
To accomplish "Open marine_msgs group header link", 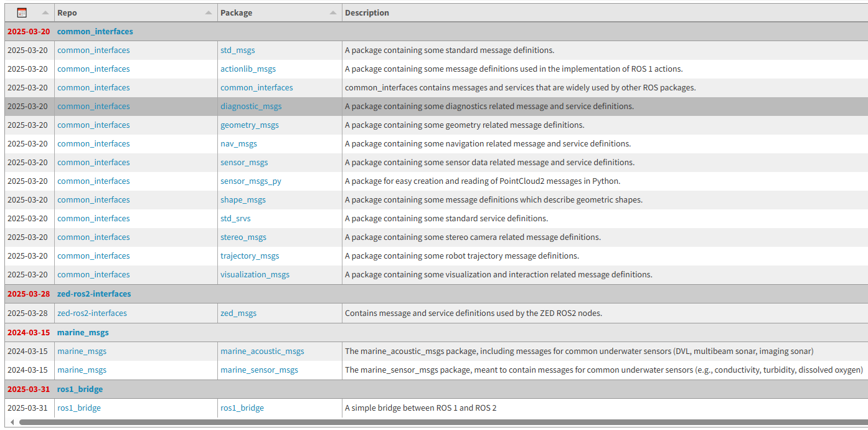I will click(83, 332).
